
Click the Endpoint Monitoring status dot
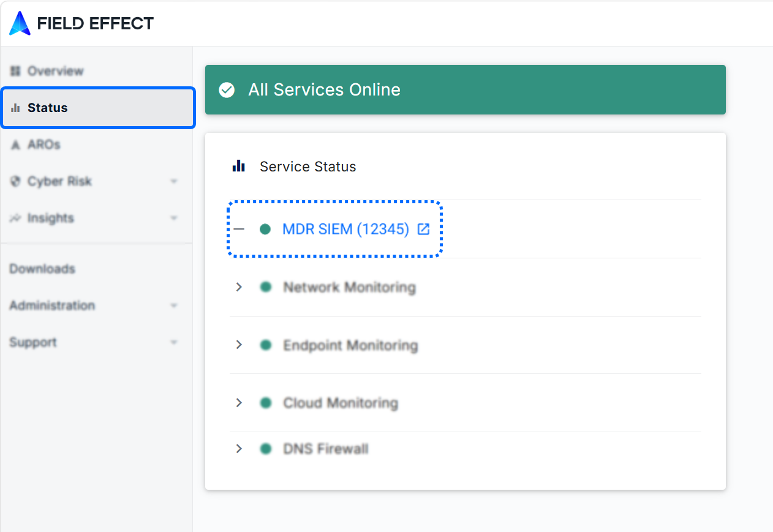265,345
